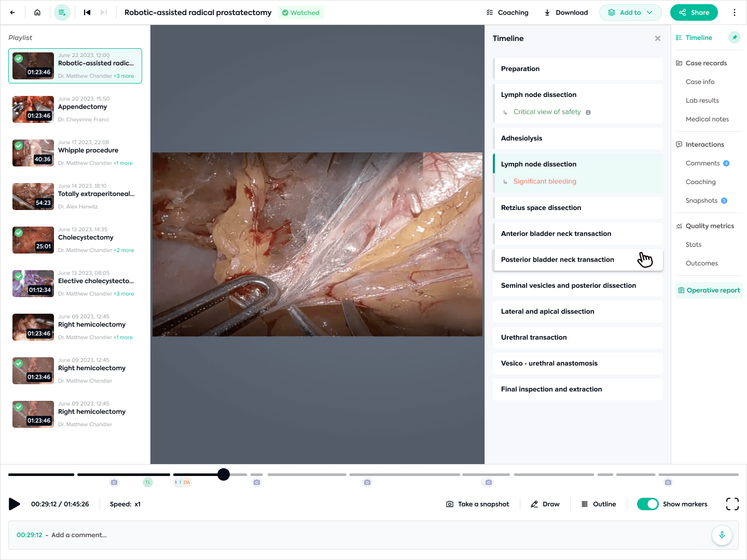This screenshot has width=747, height=560.
Task: Jump to Vesico - urethral anastomosis
Action: pos(578,363)
